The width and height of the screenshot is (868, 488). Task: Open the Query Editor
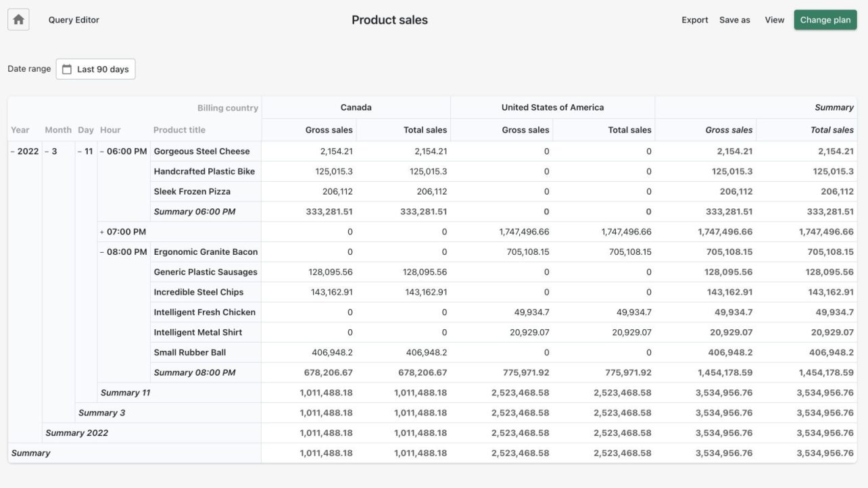click(x=74, y=20)
